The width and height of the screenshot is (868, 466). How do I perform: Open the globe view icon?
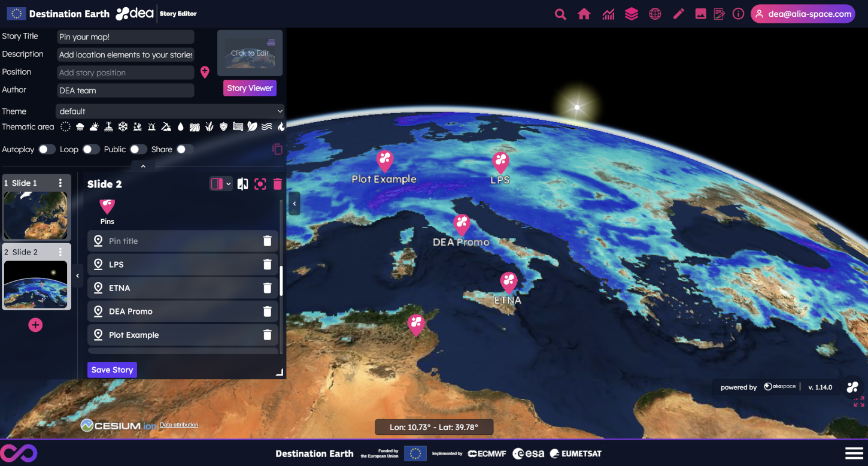655,14
